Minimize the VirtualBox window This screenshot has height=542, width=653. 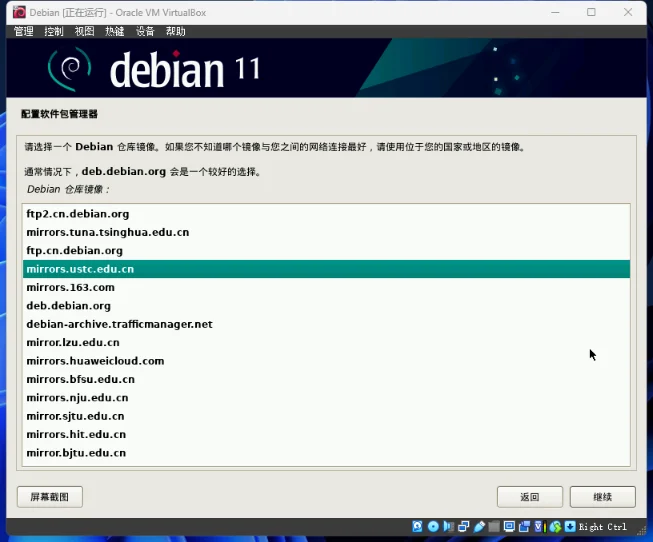[x=555, y=12]
